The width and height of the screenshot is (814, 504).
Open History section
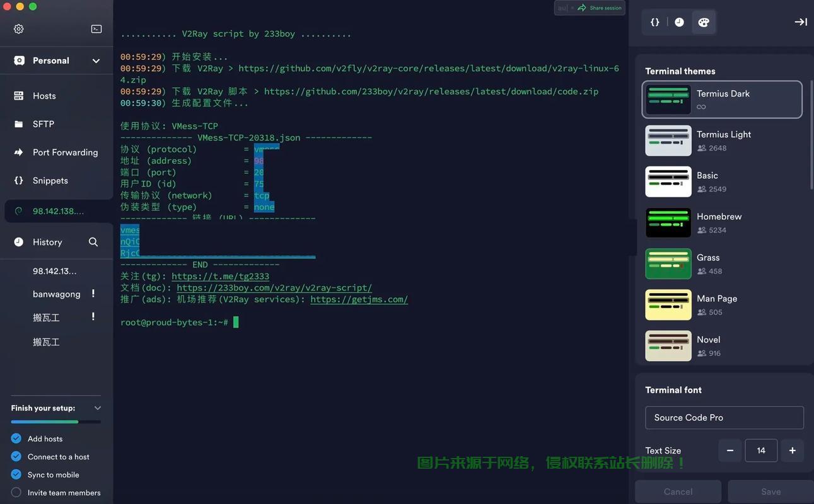(x=47, y=242)
